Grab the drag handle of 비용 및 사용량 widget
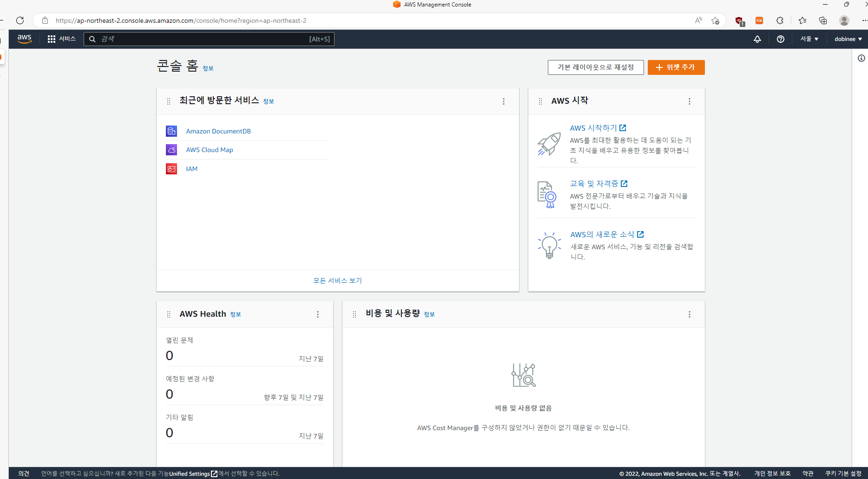868x479 pixels. (x=355, y=314)
